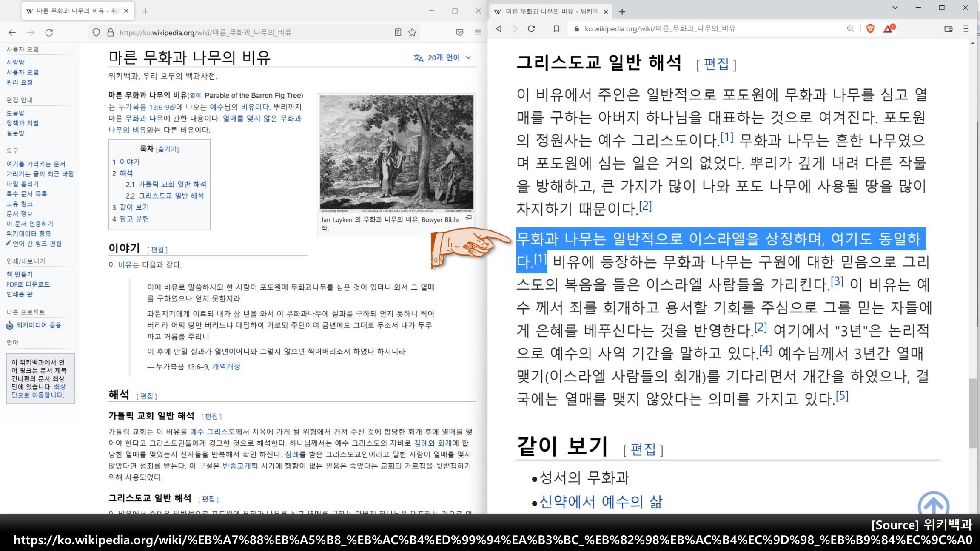Toggle Firefox reader view icon
This screenshot has height=551, width=980.
398,32
